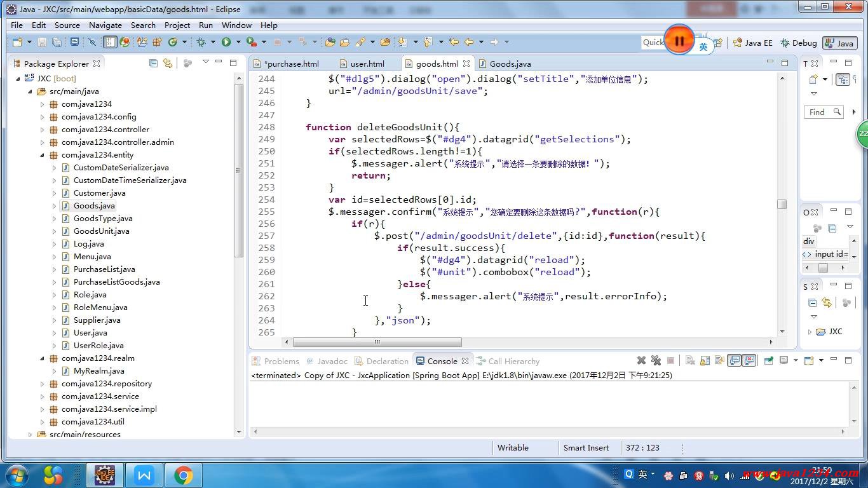Select the Java perspective button

[839, 43]
